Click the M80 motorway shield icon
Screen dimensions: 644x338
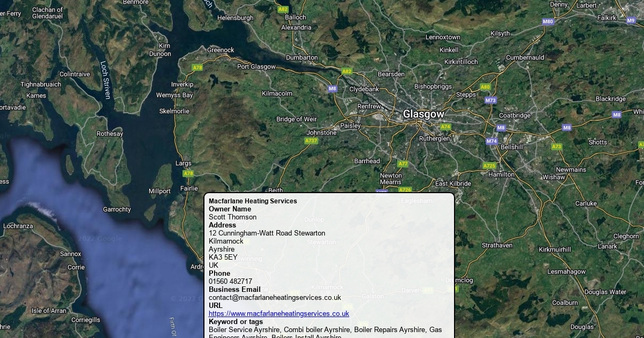pos(548,22)
